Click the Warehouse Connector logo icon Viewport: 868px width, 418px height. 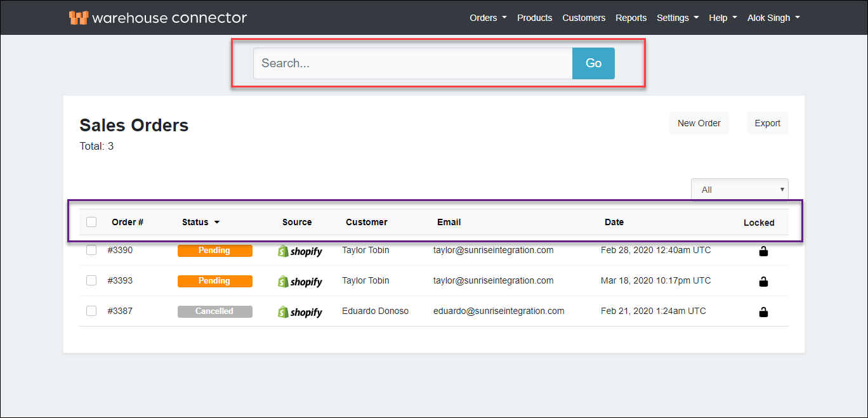point(78,18)
